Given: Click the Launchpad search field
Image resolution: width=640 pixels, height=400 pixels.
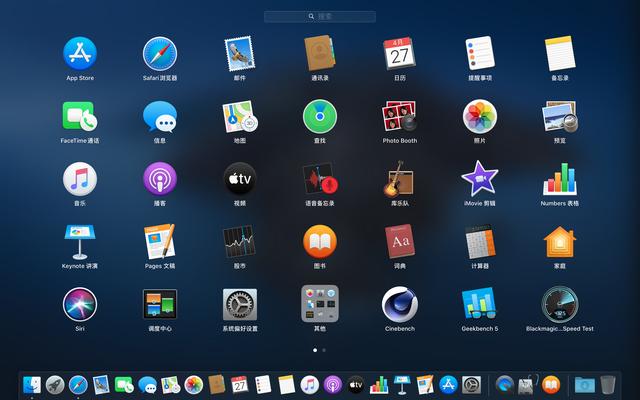Looking at the screenshot, I should (320, 16).
